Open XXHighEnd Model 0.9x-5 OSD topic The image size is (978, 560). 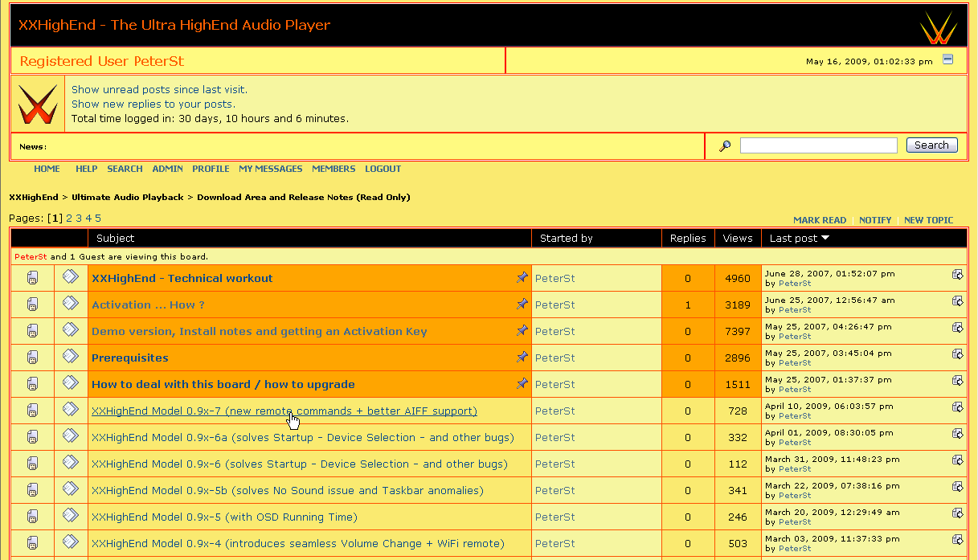click(224, 517)
